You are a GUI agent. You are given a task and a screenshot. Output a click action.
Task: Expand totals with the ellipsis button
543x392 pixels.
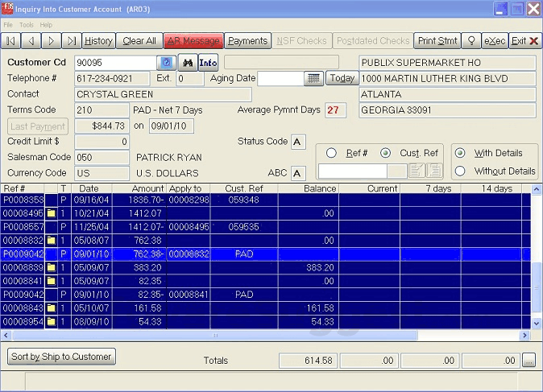click(529, 361)
